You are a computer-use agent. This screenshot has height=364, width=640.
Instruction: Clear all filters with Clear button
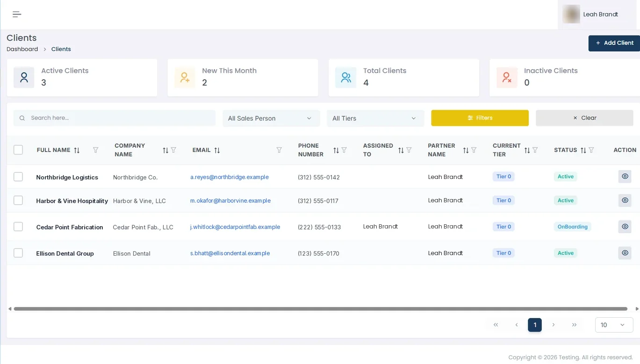coord(584,118)
